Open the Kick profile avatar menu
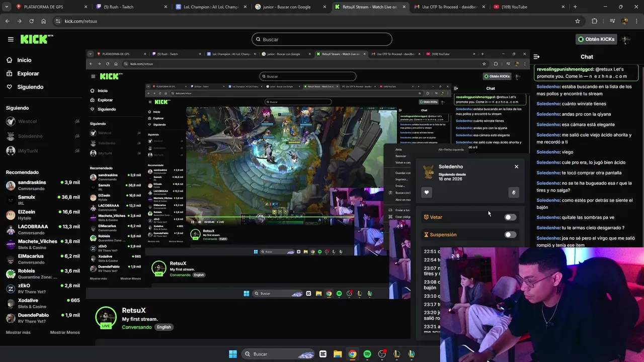644x362 pixels. click(x=626, y=39)
